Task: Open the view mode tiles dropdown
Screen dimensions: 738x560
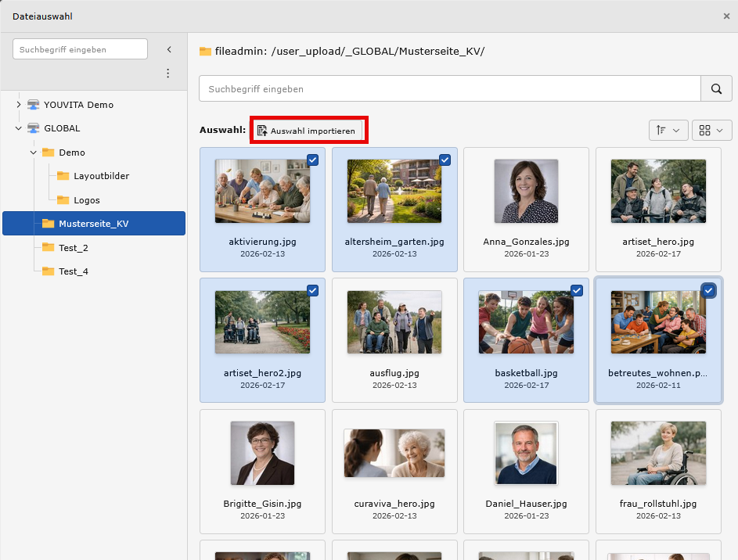Action: [x=711, y=131]
